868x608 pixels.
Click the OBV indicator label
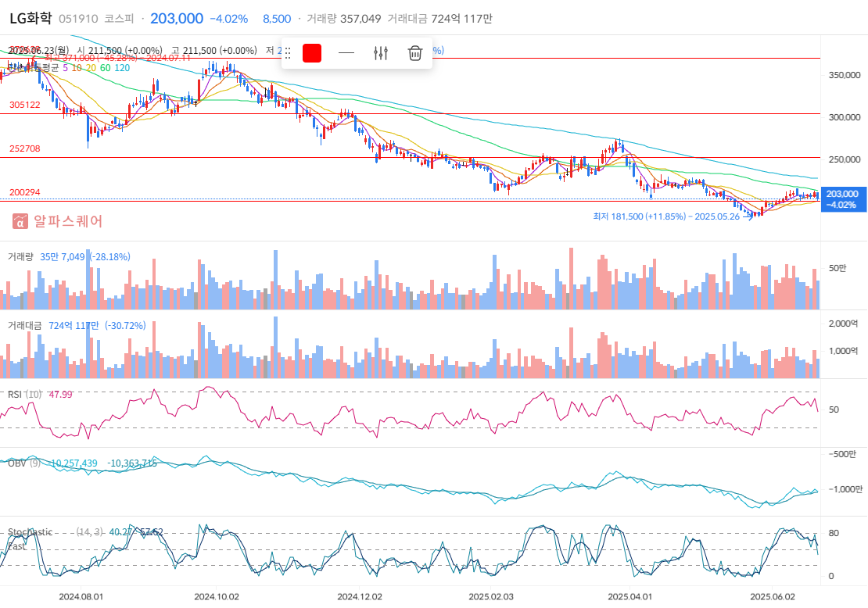16,463
